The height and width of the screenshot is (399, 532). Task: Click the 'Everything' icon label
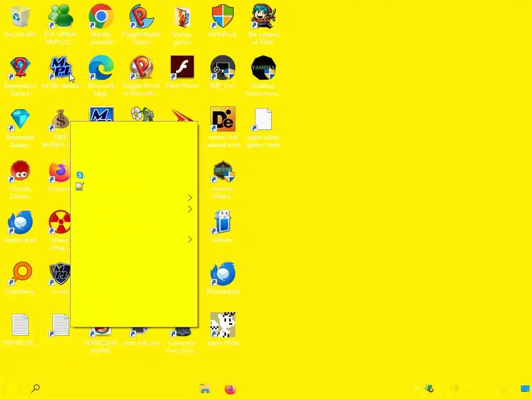coord(20,291)
